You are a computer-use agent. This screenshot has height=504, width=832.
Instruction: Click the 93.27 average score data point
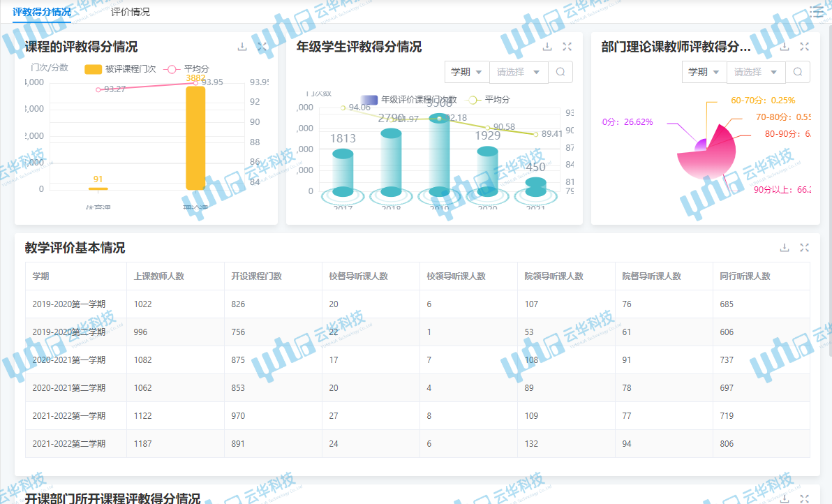[x=98, y=89]
